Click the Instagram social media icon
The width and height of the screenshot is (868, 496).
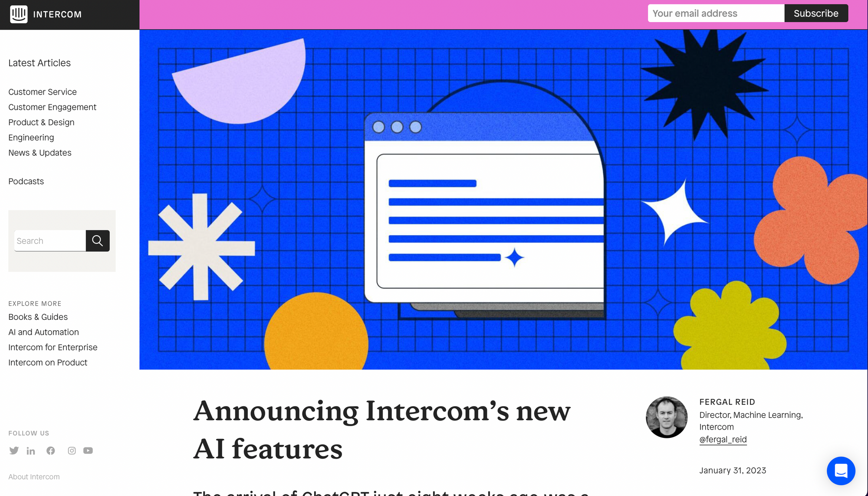pos(72,450)
